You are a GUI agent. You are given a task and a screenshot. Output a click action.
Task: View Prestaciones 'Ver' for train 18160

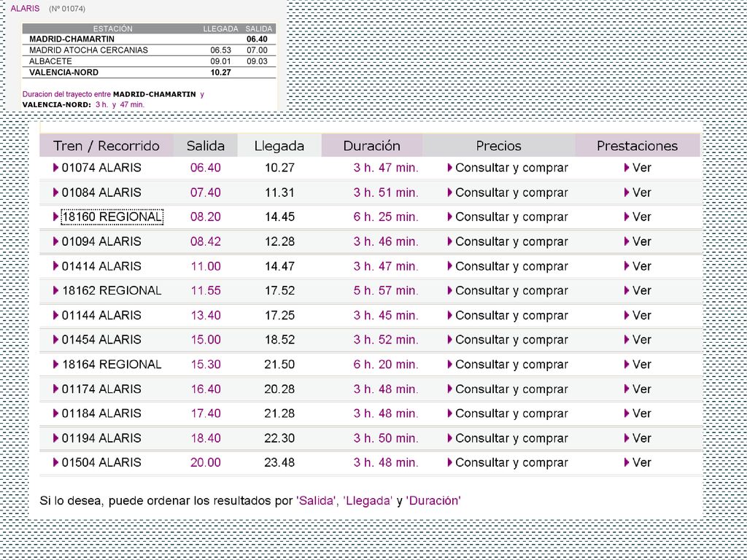(641, 217)
